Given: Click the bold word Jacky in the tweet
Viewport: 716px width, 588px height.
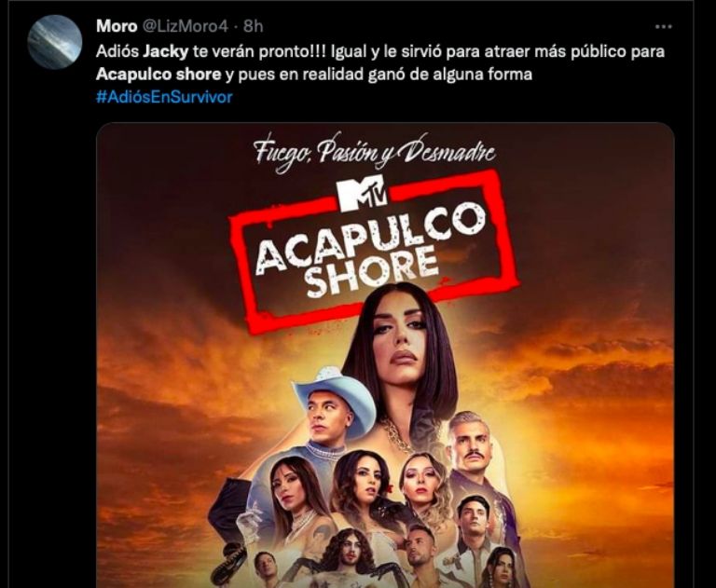Looking at the screenshot, I should 166,51.
